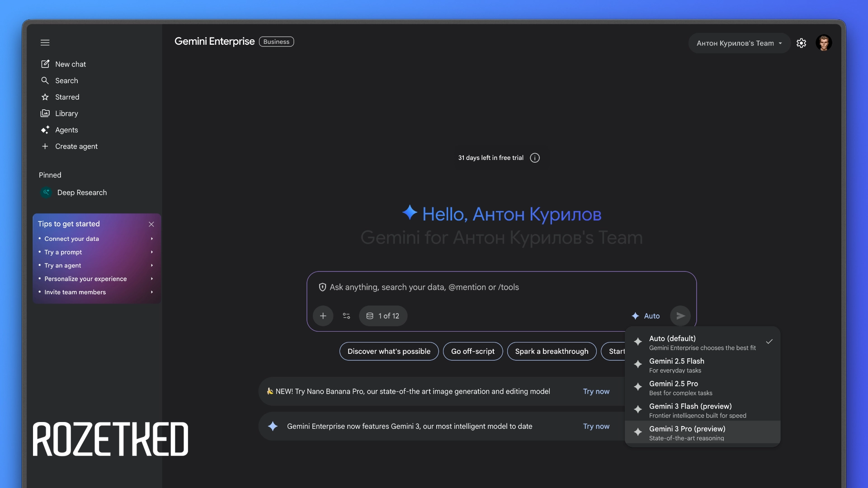Open settings gear icon

point(801,43)
